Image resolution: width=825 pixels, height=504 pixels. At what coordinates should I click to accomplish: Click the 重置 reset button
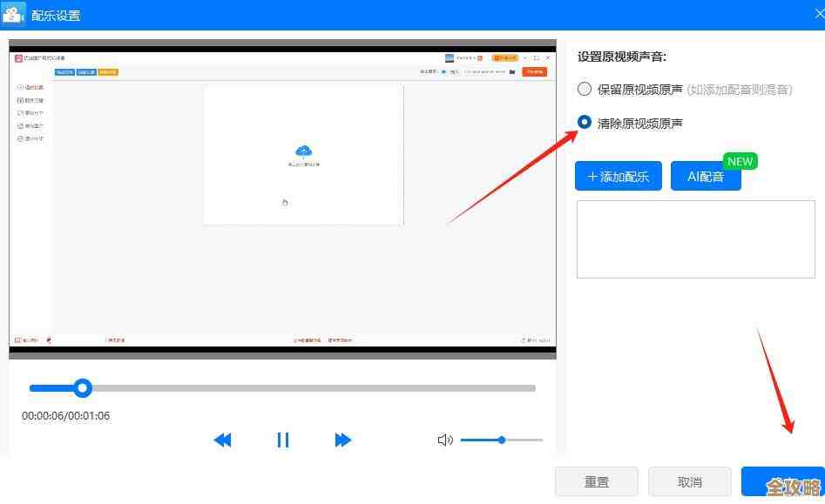(x=597, y=481)
